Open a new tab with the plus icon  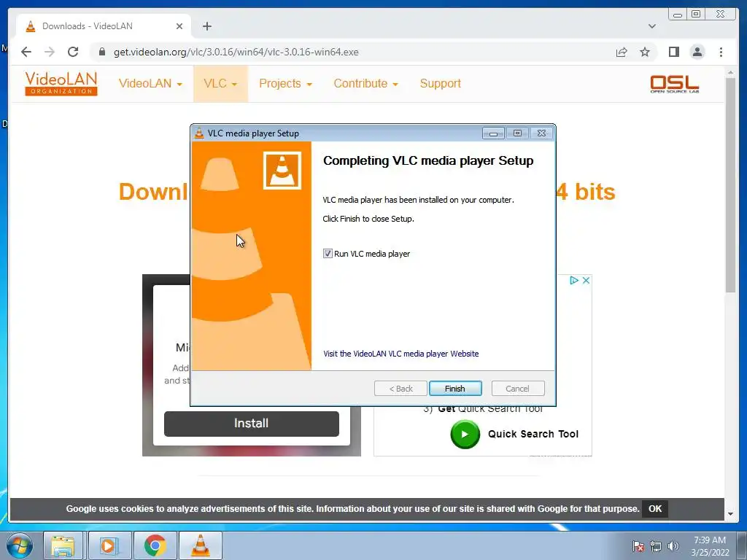point(206,26)
